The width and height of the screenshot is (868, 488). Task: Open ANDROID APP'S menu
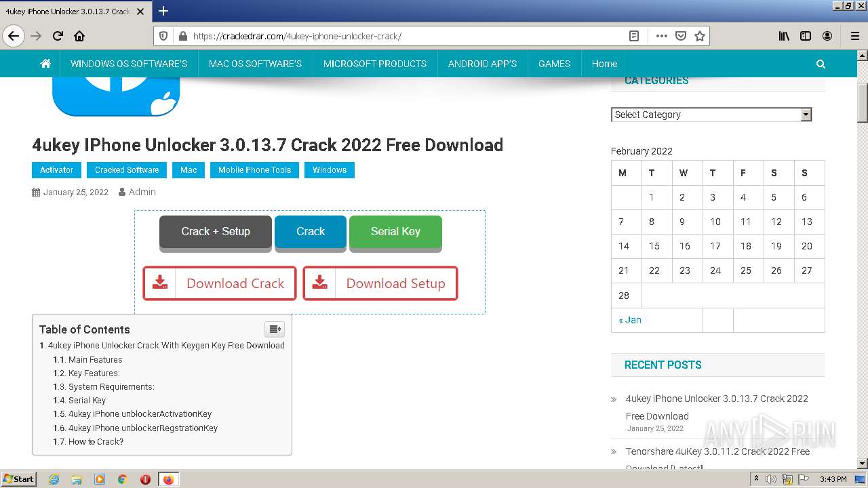(482, 64)
